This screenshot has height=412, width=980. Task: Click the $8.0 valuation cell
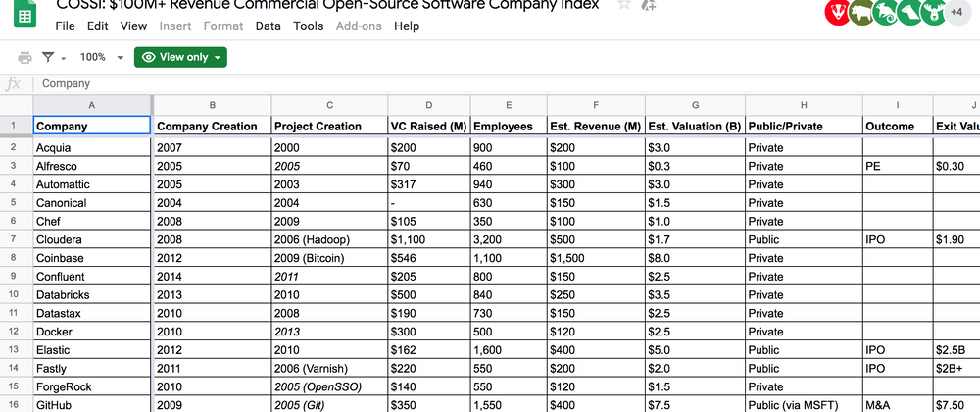pos(695,258)
